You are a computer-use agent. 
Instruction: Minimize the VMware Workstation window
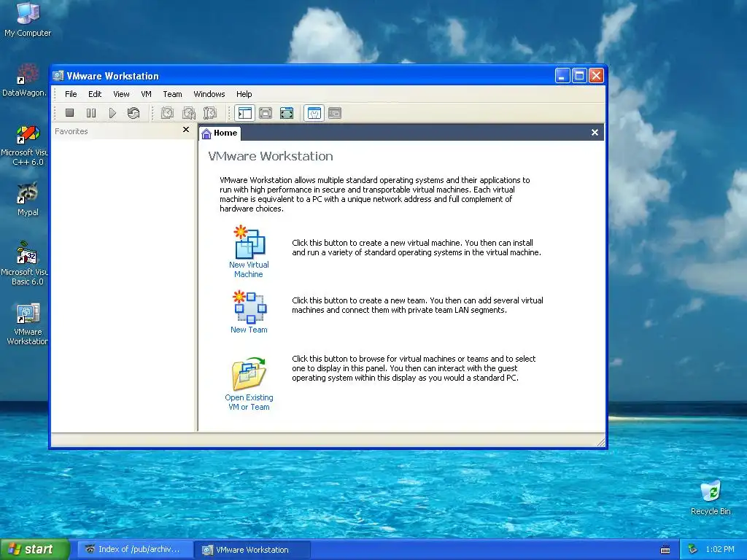(x=562, y=76)
